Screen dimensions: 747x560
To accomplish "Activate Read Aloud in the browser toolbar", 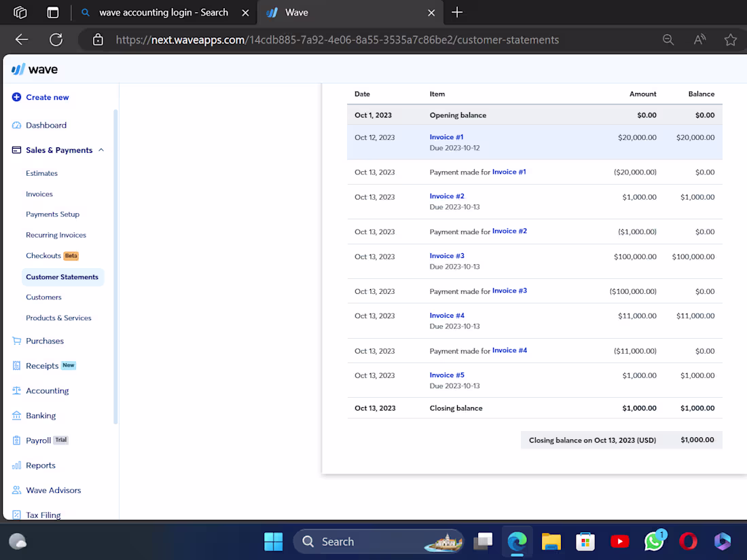I will [699, 39].
